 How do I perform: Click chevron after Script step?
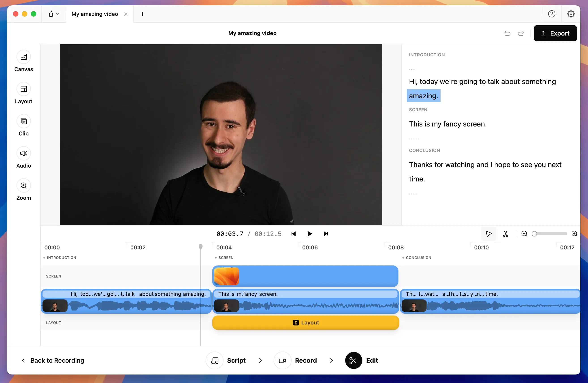point(260,361)
